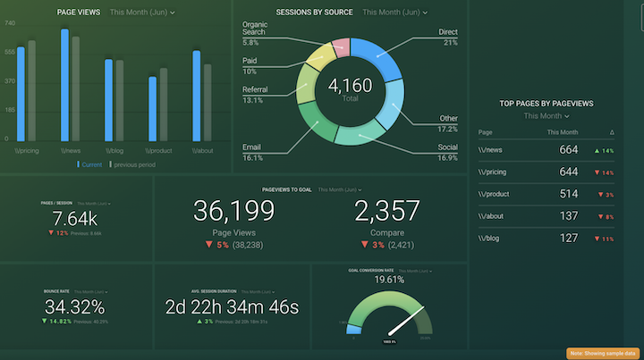The height and width of the screenshot is (360, 644).
Task: Open the Pageviews to Goal date dropdown
Action: coord(340,190)
